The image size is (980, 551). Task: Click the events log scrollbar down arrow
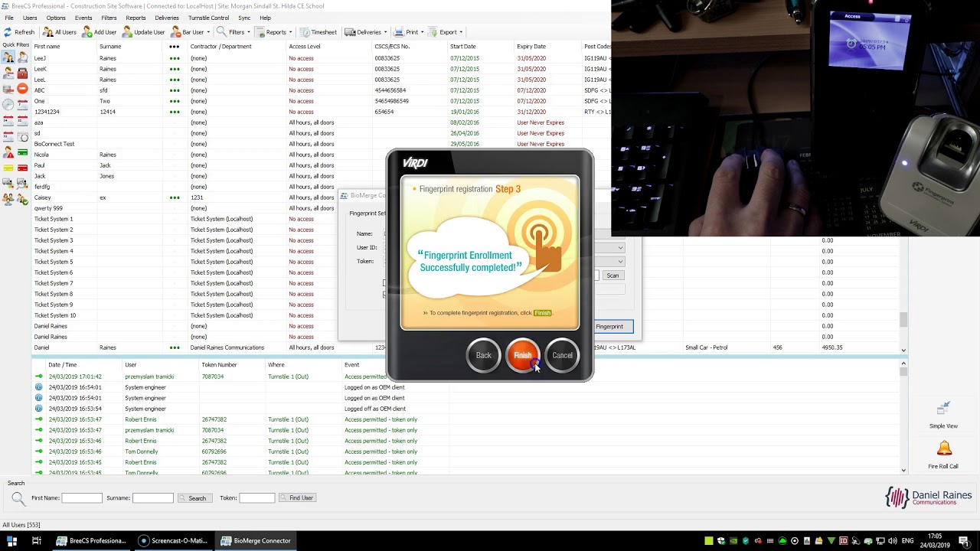click(903, 470)
